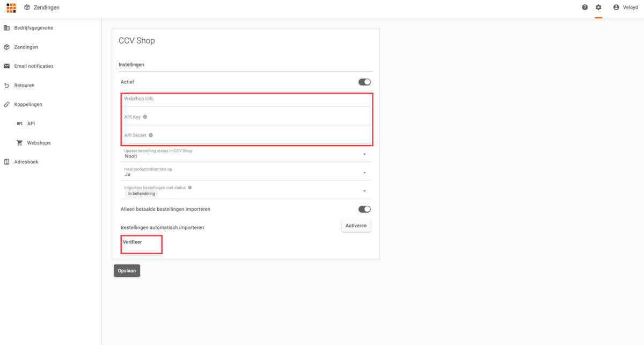This screenshot has height=345, width=644.
Task: Toggle Alleen betaalde bestellingen importeren switch
Action: [364, 209]
